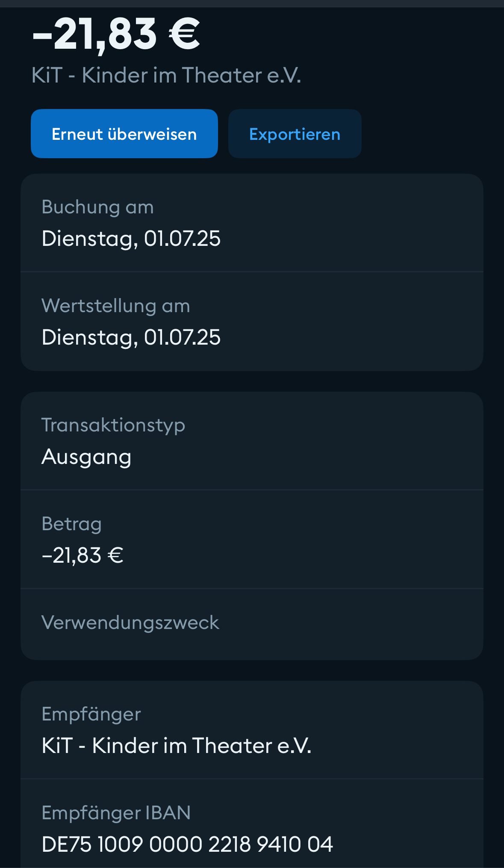Tap the grey status strip at the very top

tap(252, 3)
